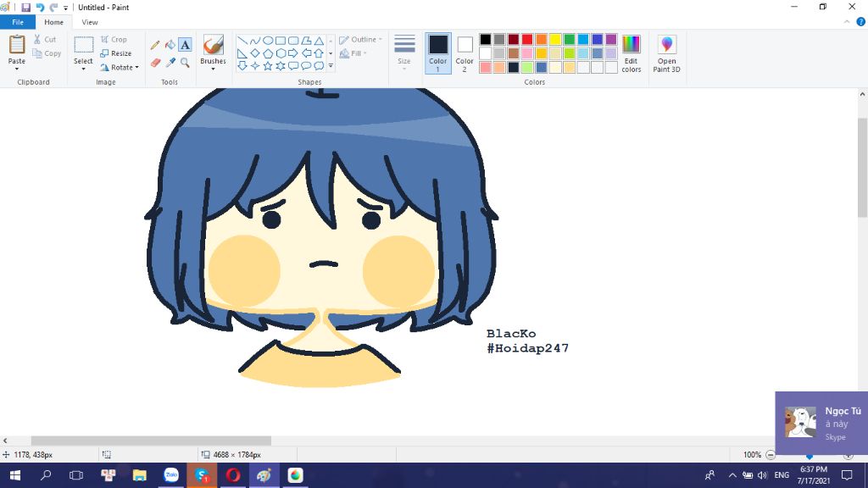The image size is (868, 488).
Task: Open the Windows Start menu
Action: tap(15, 475)
